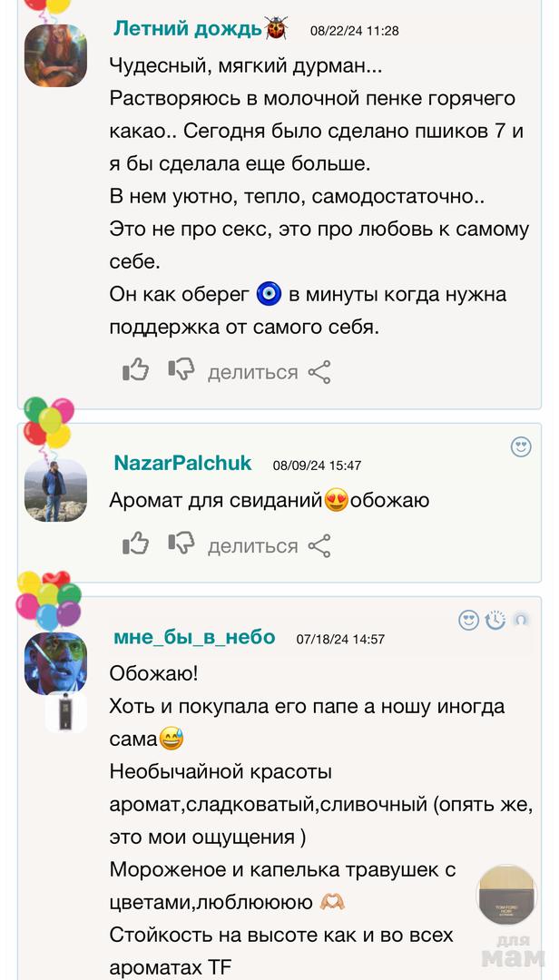This screenshot has width=559, height=980.
Task: Thumbs down NazarPalchuk's comment
Action: pyautogui.click(x=181, y=544)
